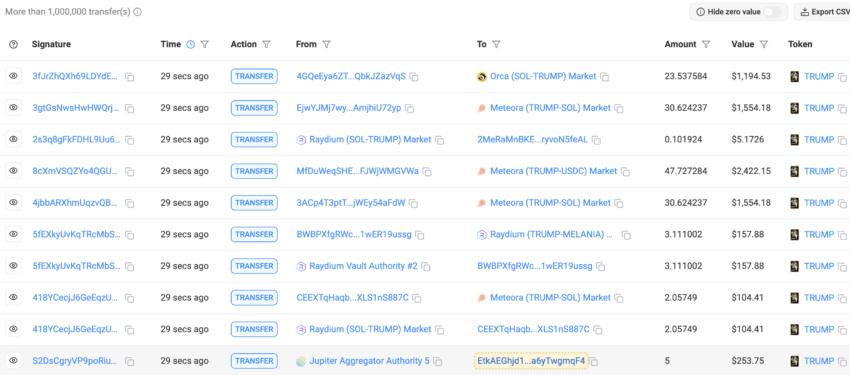Viewport: 850px width, 375px height.
Task: Click TRANSFER tag in Jupiter Aggregator row
Action: pyautogui.click(x=254, y=361)
